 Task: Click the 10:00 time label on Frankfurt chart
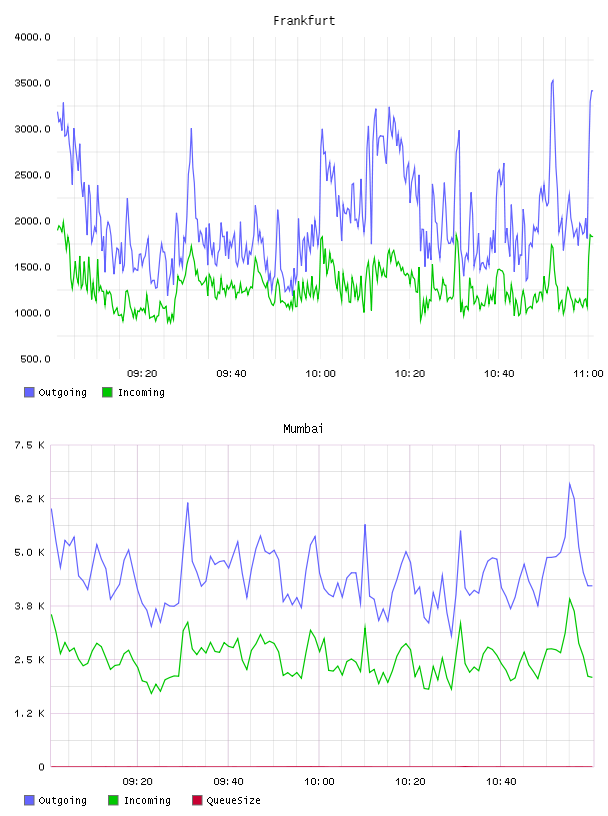point(321,374)
